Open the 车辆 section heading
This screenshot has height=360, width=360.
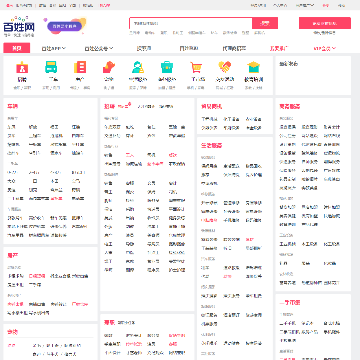pos(13,106)
